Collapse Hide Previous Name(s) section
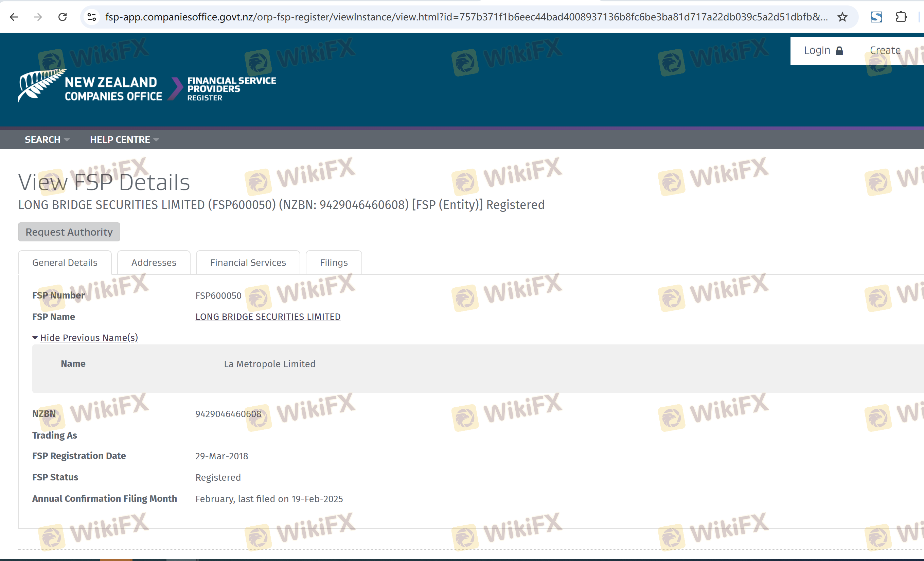Viewport: 924px width, 561px height. [89, 338]
